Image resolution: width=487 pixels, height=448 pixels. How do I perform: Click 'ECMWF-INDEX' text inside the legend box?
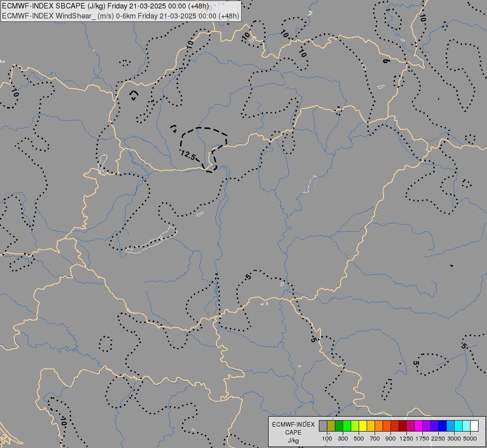(x=293, y=425)
